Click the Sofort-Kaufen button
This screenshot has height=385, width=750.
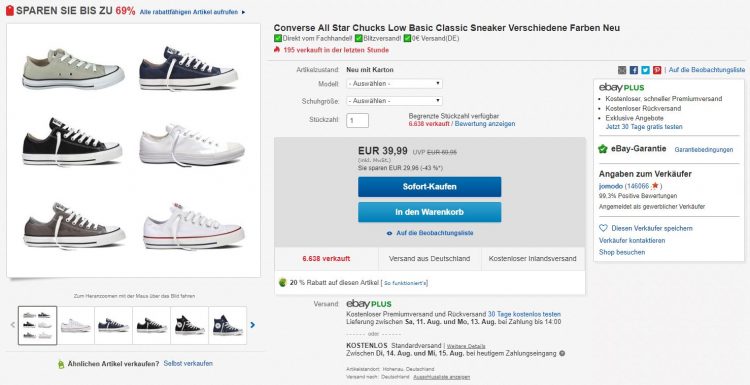(430, 187)
